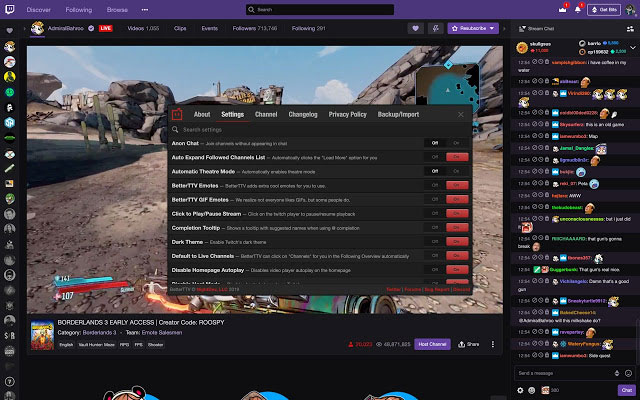Open the Changelog tab

pos(303,115)
